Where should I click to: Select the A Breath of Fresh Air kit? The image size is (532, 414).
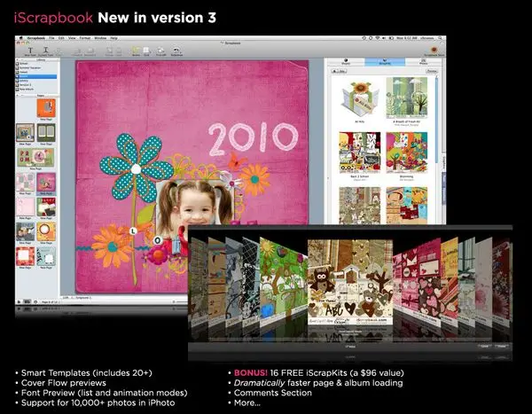coord(406,98)
